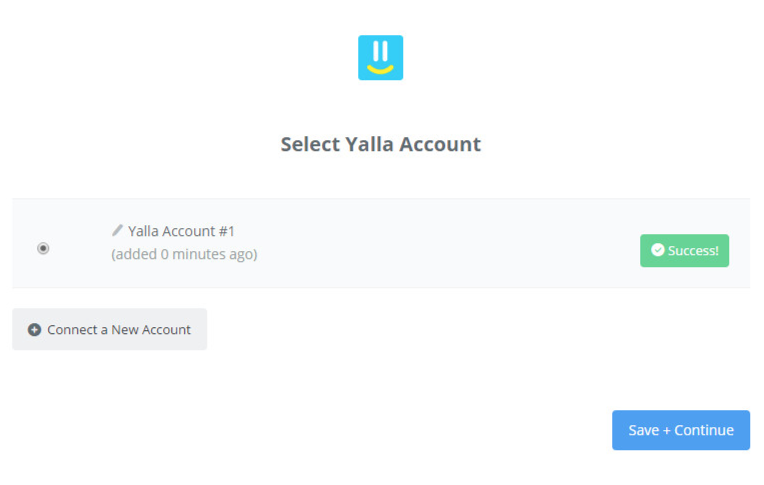Click the white bars on the Yalla logo
Screen dimensions: 764x485
pyautogui.click(x=380, y=51)
